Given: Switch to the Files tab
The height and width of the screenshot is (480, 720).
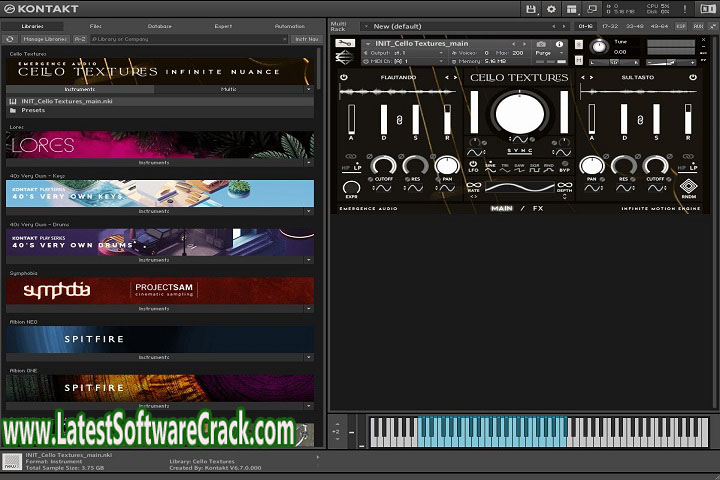Looking at the screenshot, I should click(96, 26).
